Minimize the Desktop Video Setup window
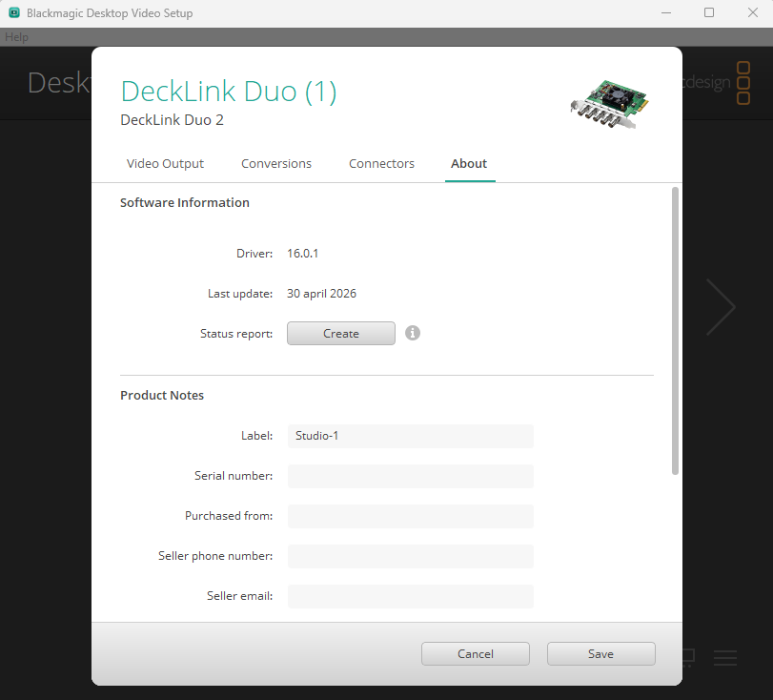773x700 pixels. coord(666,12)
